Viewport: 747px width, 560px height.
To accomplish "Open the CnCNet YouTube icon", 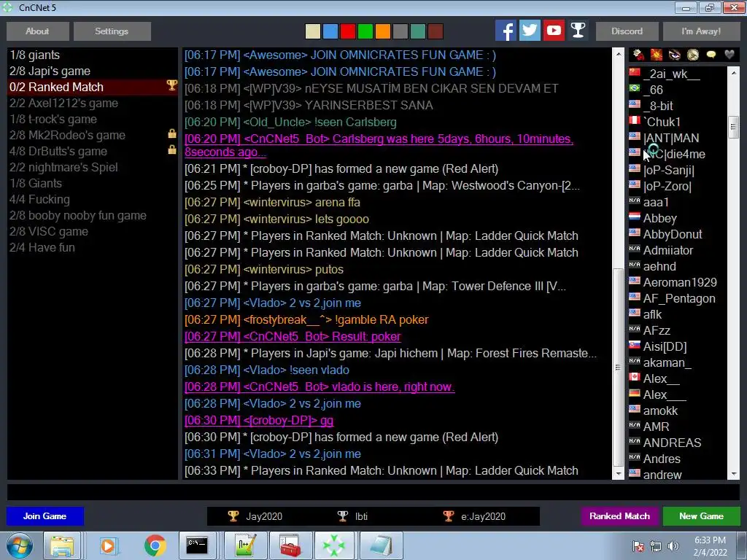I will 554,31.
